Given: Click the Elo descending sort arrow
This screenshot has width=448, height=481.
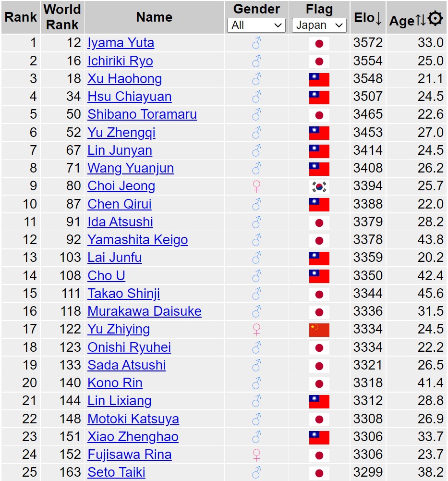Looking at the screenshot, I should point(378,18).
